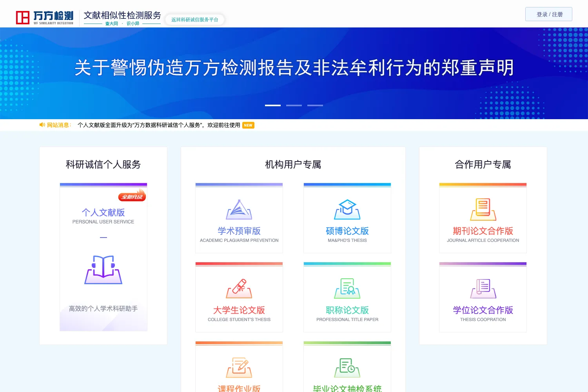This screenshot has width=588, height=392.
Task: Open 登录 / 注册 button
Action: coord(549,14)
